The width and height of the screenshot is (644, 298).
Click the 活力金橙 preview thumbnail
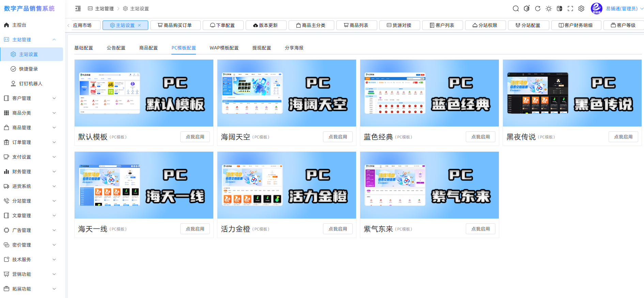point(287,185)
